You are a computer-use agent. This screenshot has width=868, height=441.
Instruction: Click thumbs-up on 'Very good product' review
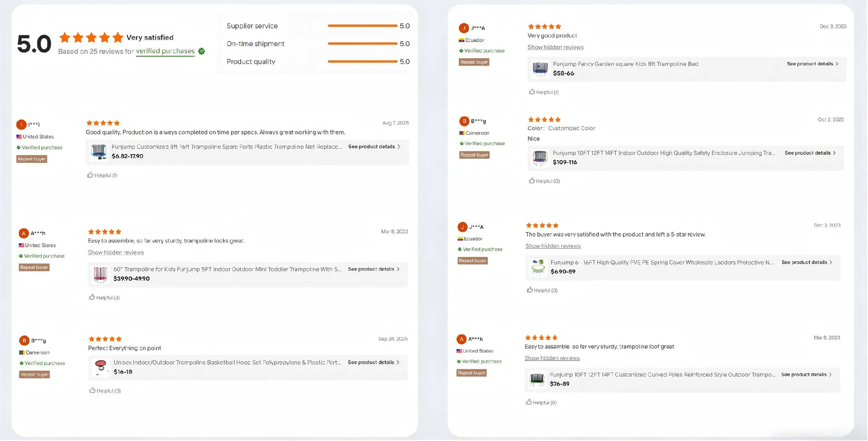coord(532,92)
